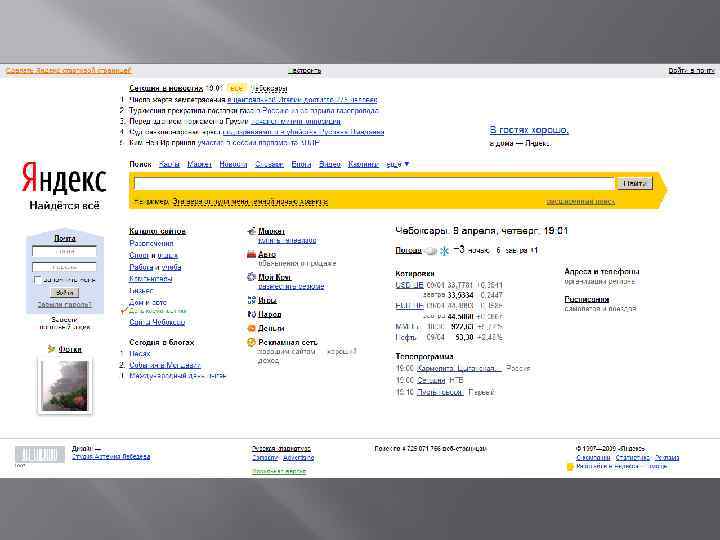
Task: Click the EUR ЦБ quote link
Action: click(x=409, y=305)
